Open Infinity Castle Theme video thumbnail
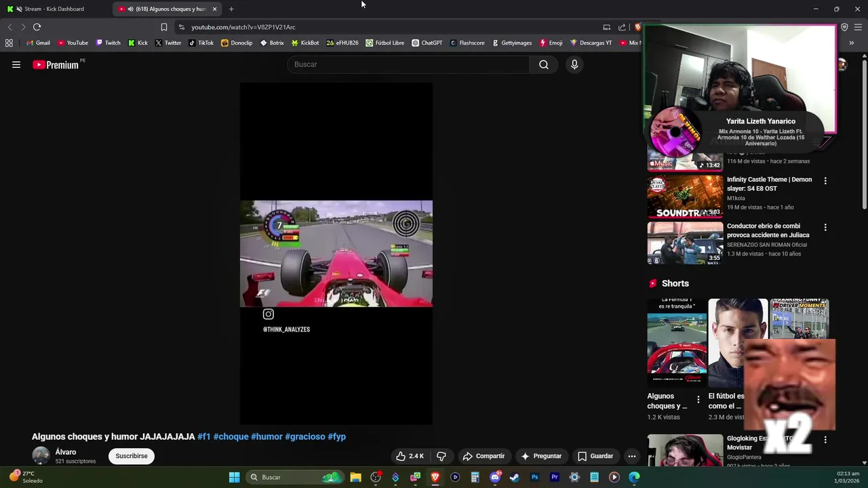This screenshot has width=868, height=488. pos(685,197)
